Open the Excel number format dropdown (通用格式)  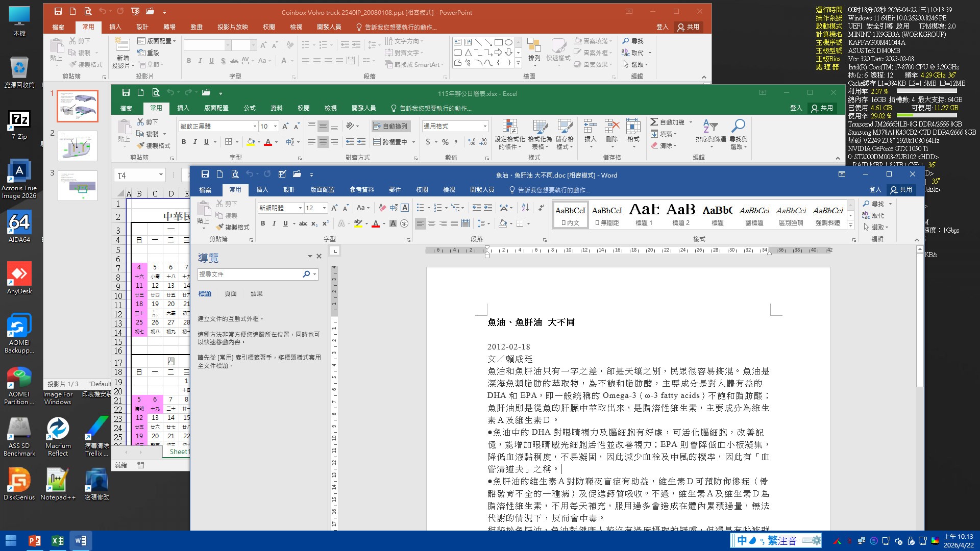click(x=485, y=126)
